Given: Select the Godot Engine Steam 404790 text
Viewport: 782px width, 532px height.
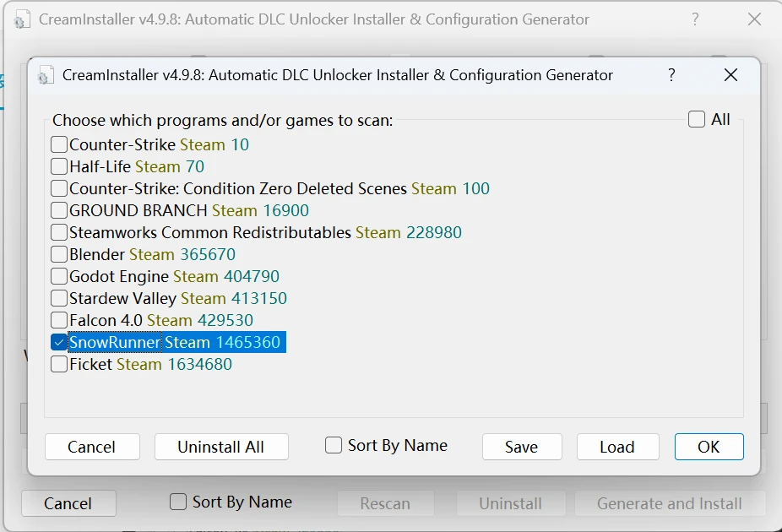Looking at the screenshot, I should pos(174,276).
